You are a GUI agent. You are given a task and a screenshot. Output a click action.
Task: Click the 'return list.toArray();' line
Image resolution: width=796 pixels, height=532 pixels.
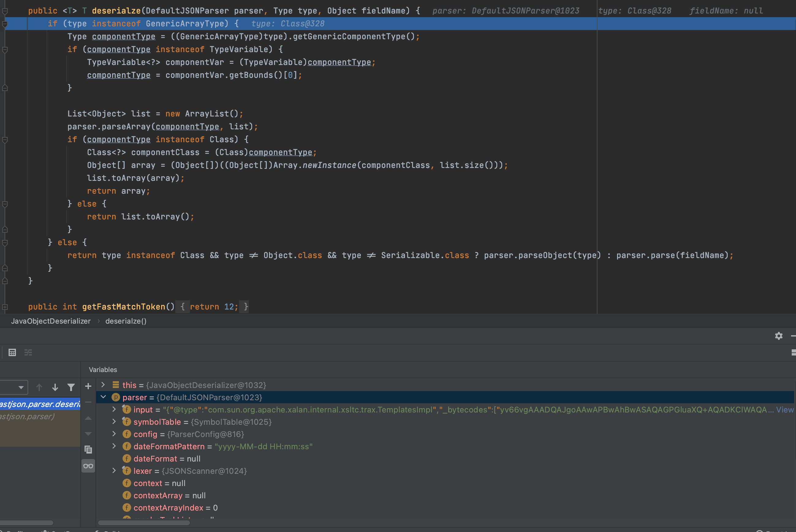[140, 217]
